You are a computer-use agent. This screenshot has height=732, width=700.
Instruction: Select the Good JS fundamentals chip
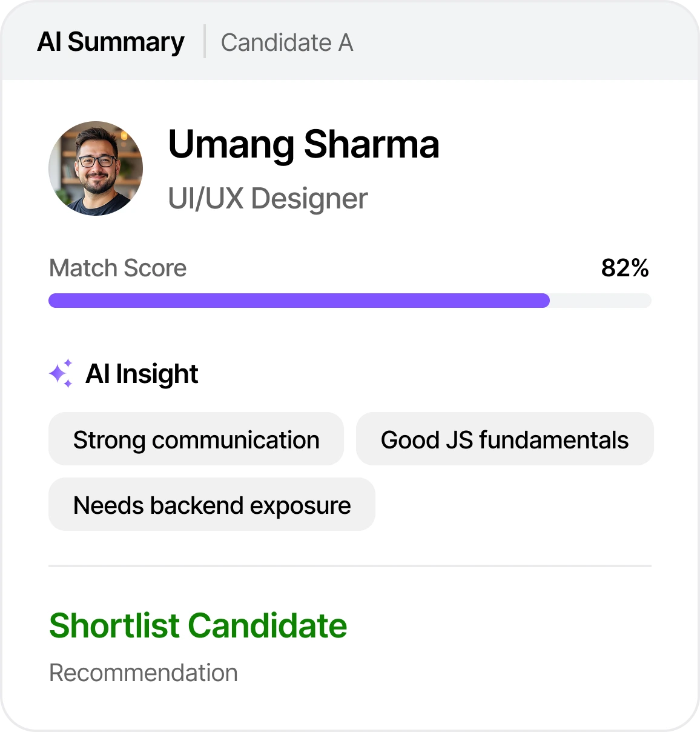505,439
